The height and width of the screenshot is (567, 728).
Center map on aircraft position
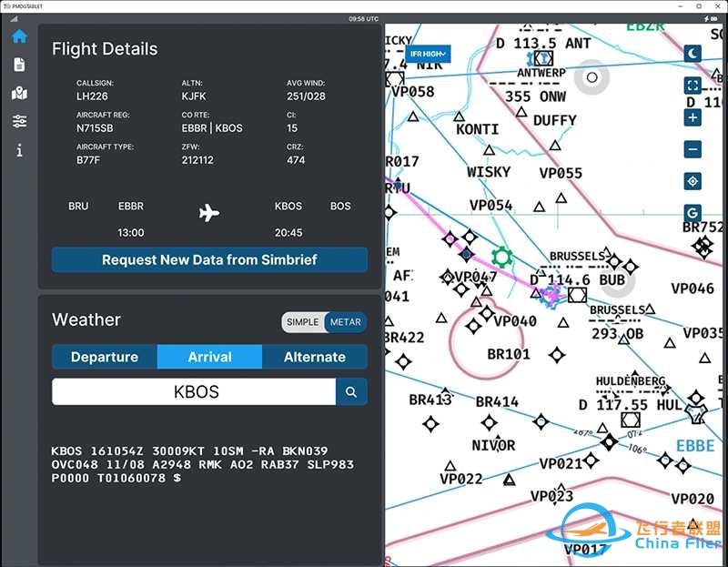[x=693, y=181]
